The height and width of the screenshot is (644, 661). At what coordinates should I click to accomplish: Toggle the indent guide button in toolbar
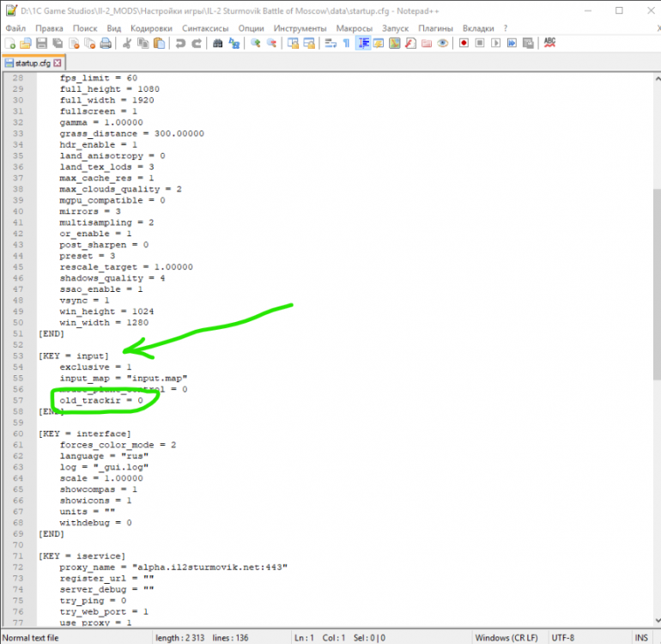coord(362,43)
